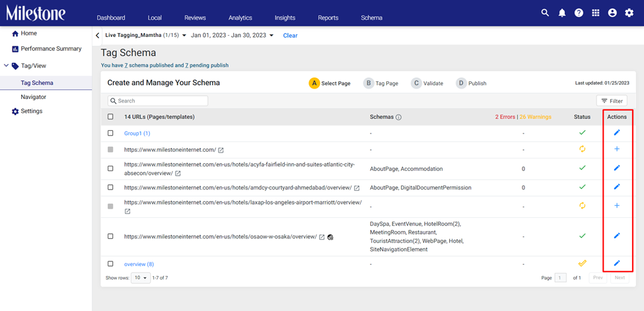Viewport: 644px width, 311px height.
Task: Click the Milestone logo
Action: (x=36, y=13)
